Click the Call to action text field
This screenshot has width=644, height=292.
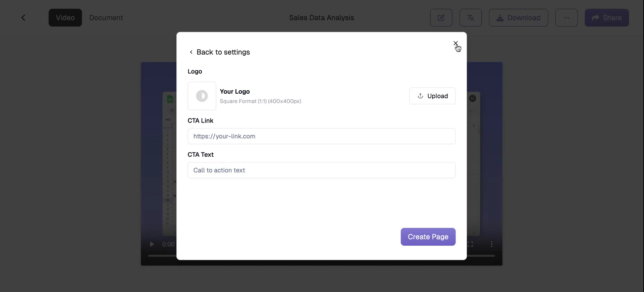coord(321,170)
